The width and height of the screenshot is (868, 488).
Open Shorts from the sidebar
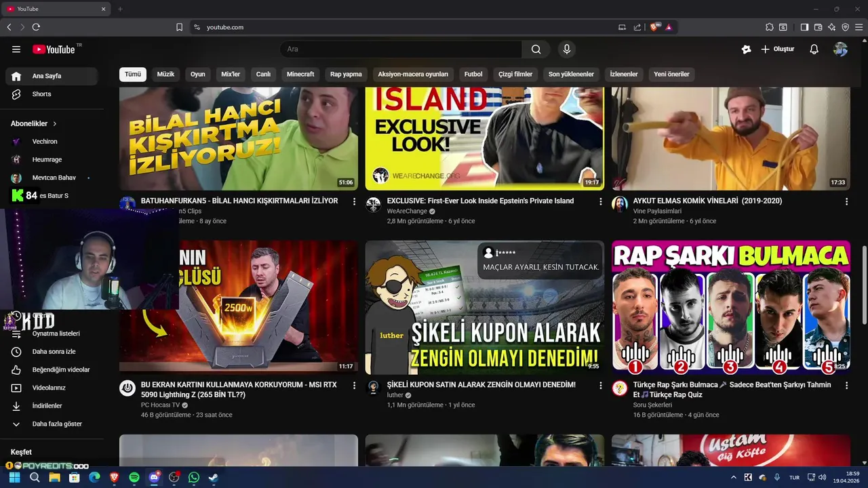click(x=52, y=94)
